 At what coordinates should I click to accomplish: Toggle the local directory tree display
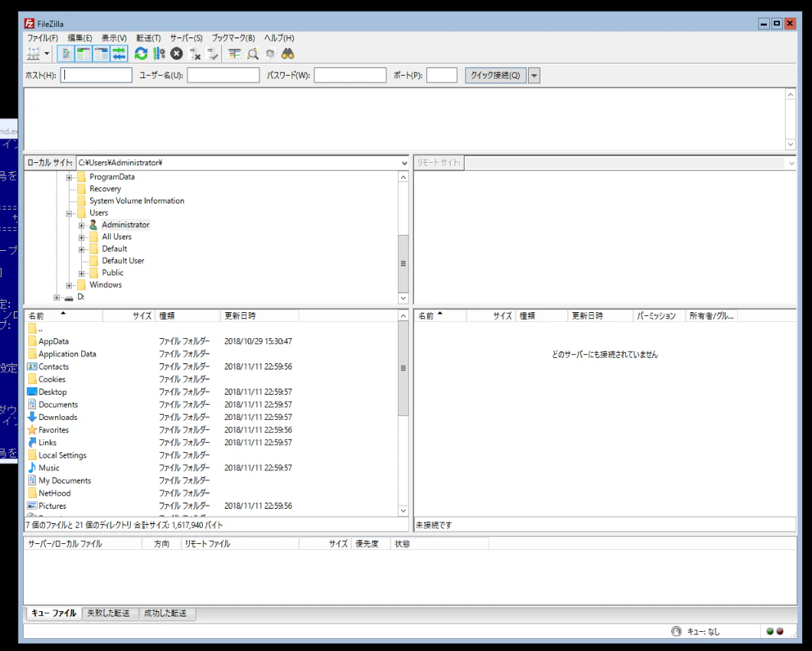(x=83, y=54)
